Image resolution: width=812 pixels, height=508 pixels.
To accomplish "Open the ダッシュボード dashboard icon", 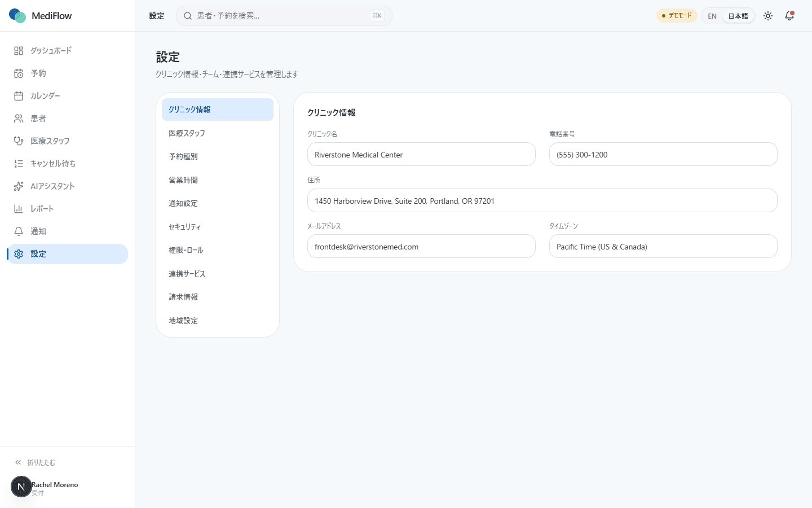I will pyautogui.click(x=19, y=51).
